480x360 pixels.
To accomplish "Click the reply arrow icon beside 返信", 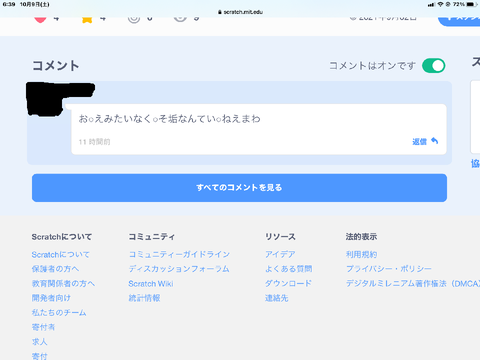I will pos(434,141).
